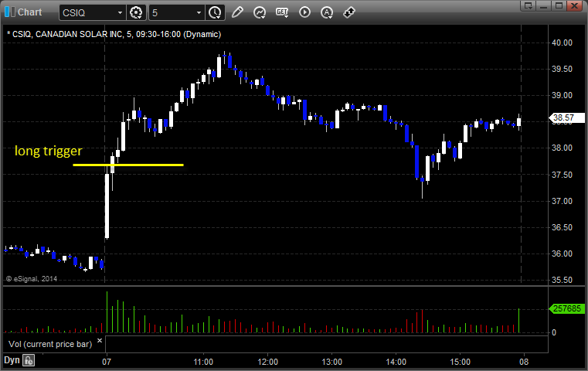Maximize the Chart window

click(x=559, y=5)
